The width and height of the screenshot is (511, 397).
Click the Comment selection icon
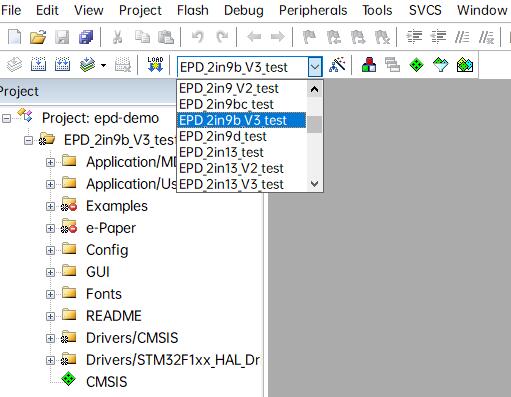pyautogui.click(x=462, y=37)
